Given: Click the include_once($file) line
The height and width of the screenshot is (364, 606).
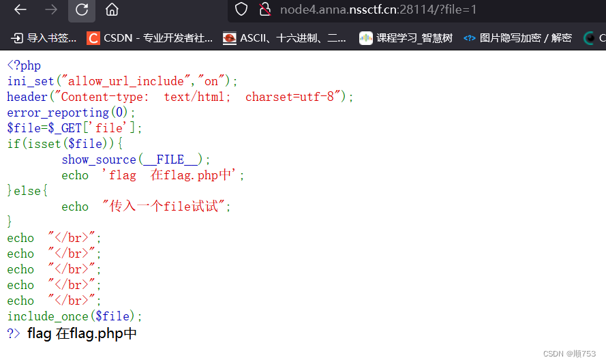Looking at the screenshot, I should (x=74, y=316).
